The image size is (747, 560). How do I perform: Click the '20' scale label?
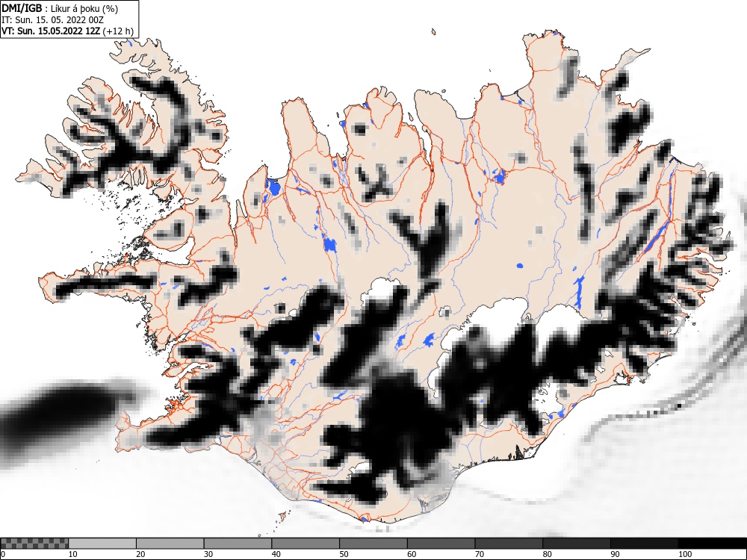coord(140,554)
